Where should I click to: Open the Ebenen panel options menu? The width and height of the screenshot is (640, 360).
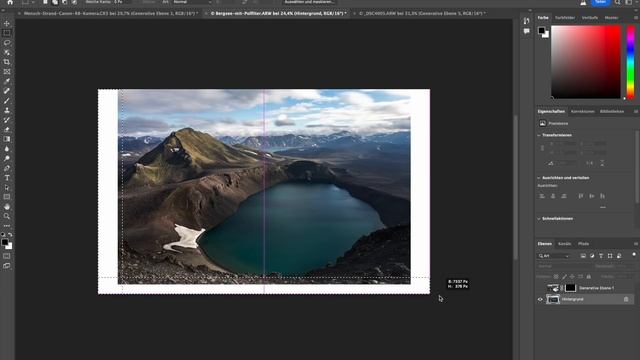pyautogui.click(x=636, y=244)
